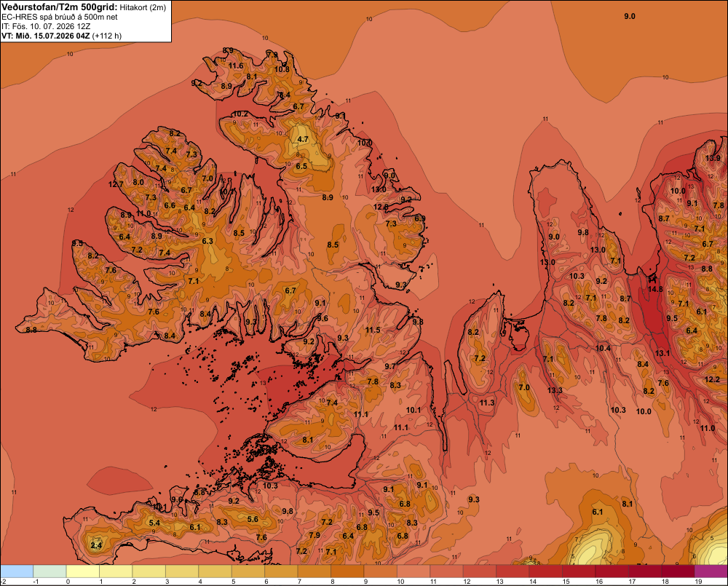Click the 'VT: Mið. 15.07.2026 04Z' valid time
This screenshot has width=728, height=586.
(x=46, y=36)
